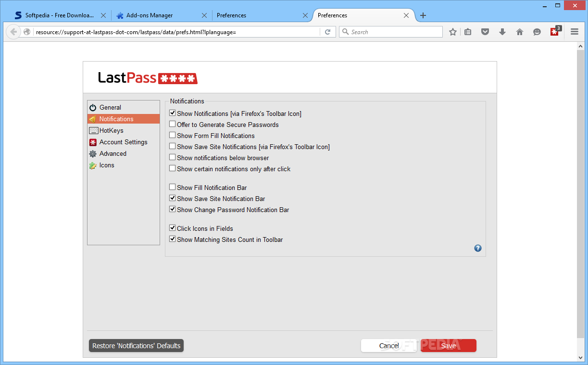The height and width of the screenshot is (365, 588).
Task: Switch to the first Preferences tab
Action: click(x=261, y=15)
